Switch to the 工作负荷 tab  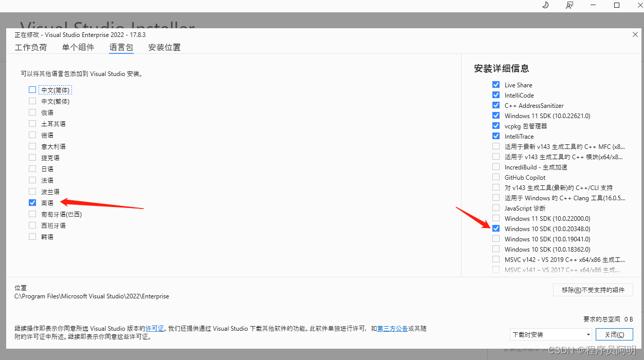click(x=31, y=47)
